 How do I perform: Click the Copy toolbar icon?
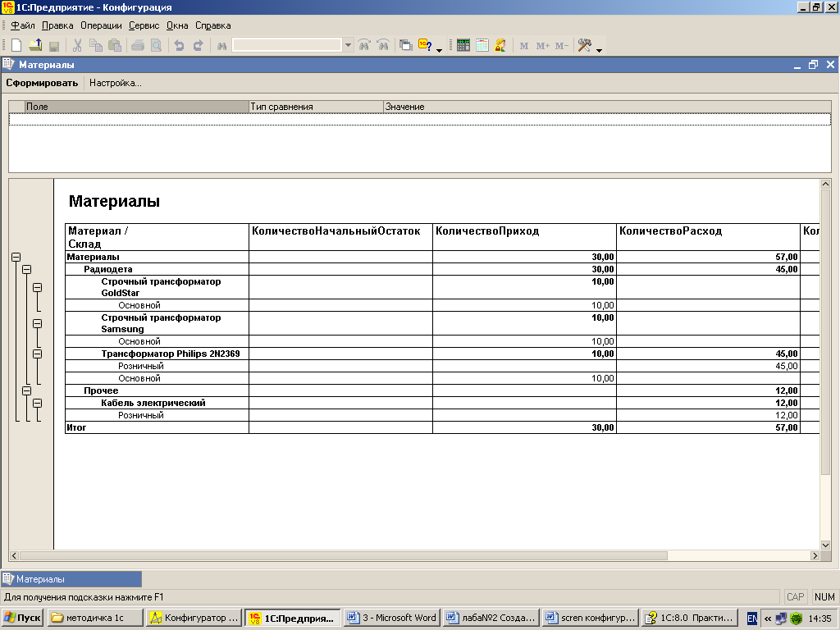click(96, 46)
